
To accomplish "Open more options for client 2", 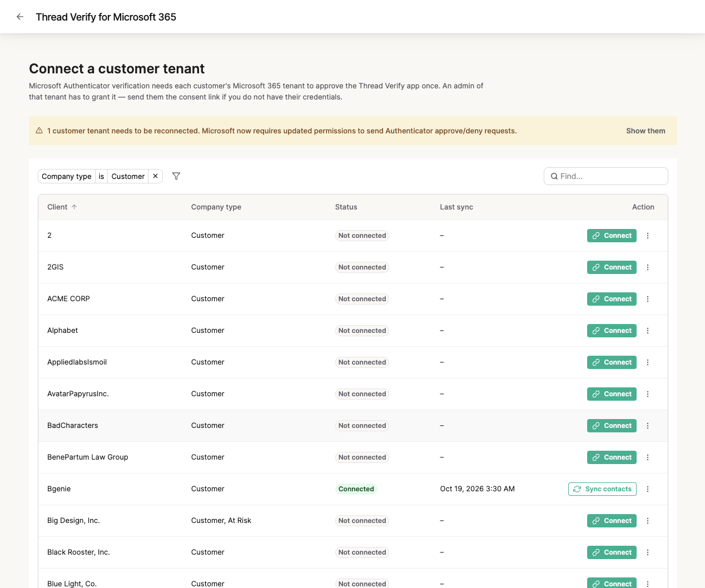I will coord(648,236).
